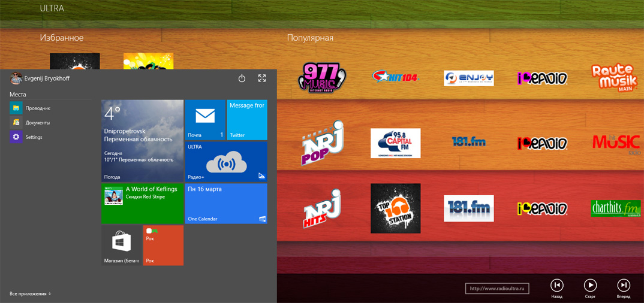Open the Почта mail tile

(x=205, y=120)
